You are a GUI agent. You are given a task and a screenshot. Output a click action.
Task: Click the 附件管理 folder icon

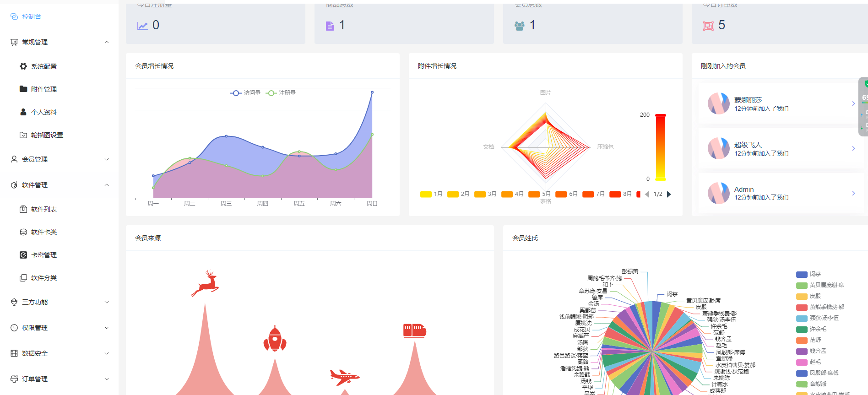click(x=23, y=89)
